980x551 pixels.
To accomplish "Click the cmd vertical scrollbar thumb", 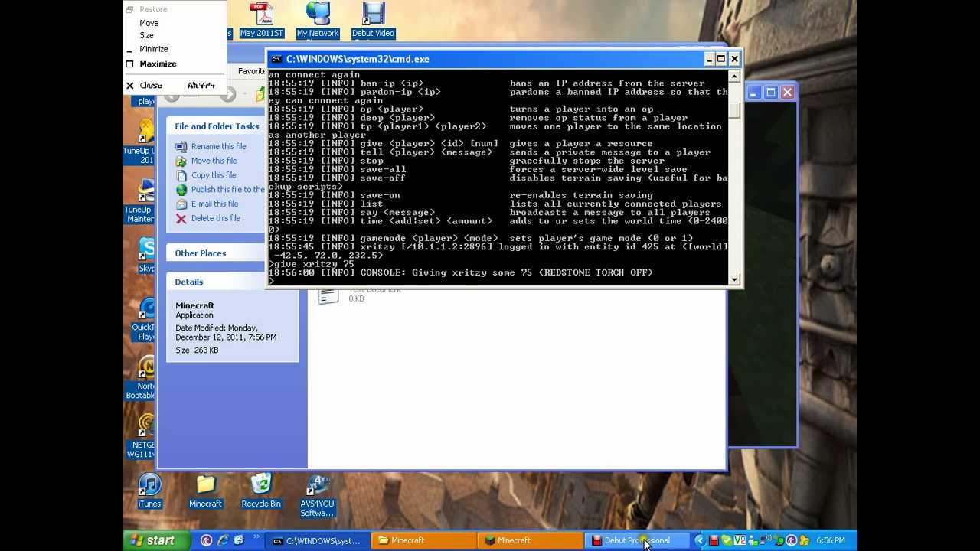I will 735,110.
